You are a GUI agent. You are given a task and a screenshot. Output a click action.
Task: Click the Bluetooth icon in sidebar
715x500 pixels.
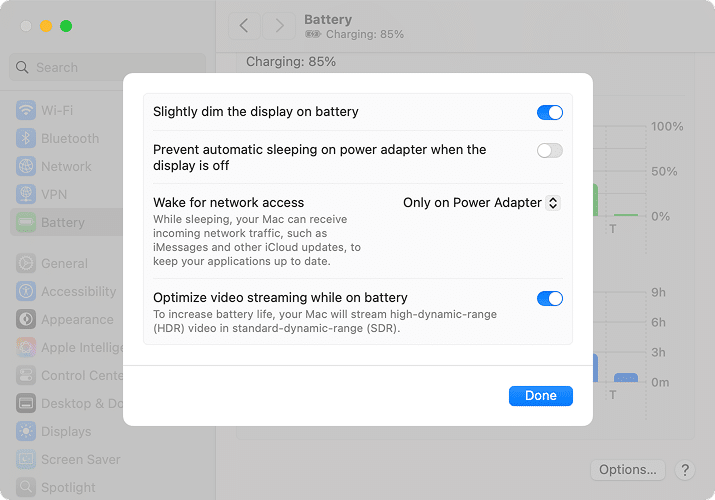click(x=26, y=138)
